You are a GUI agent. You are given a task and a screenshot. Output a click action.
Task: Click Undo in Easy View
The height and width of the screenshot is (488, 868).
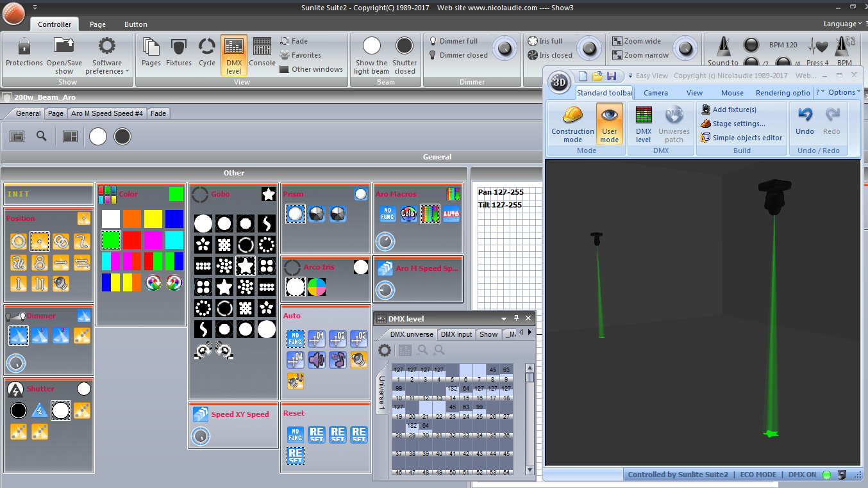tap(805, 122)
